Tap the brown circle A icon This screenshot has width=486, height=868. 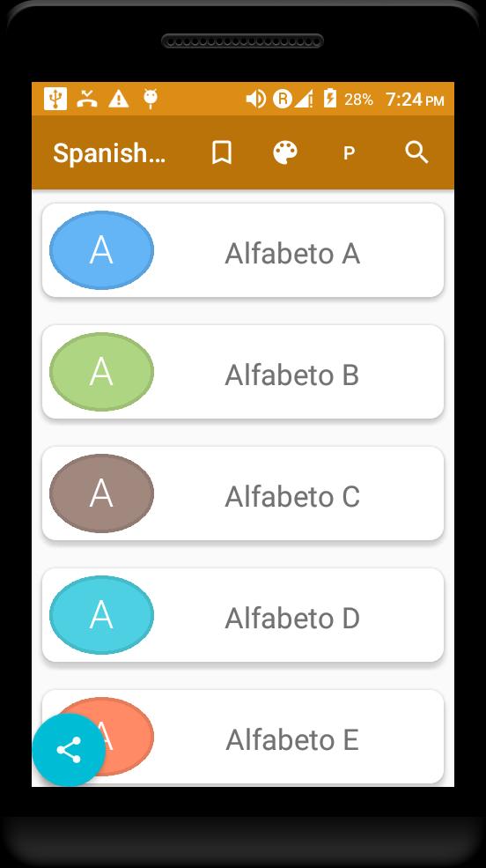[x=102, y=493]
